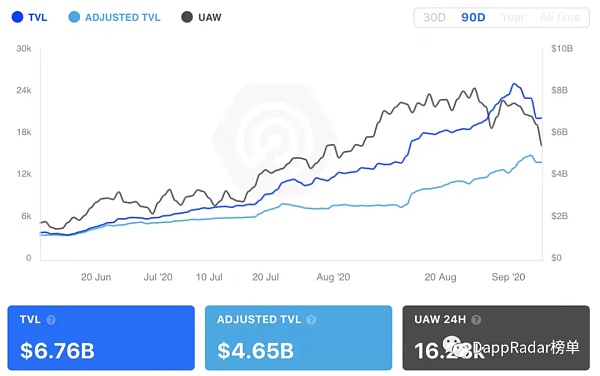Screen dimensions: 600x376
Task: Click the TVL $6.76B card
Action: pyautogui.click(x=101, y=338)
